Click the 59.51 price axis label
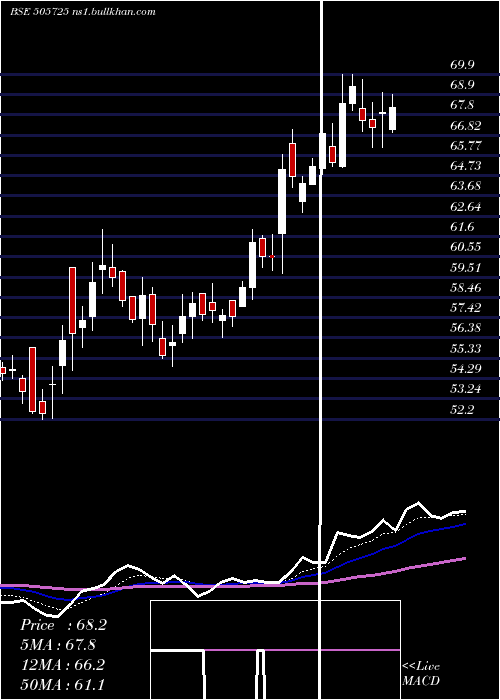This screenshot has width=500, height=700. [x=466, y=267]
